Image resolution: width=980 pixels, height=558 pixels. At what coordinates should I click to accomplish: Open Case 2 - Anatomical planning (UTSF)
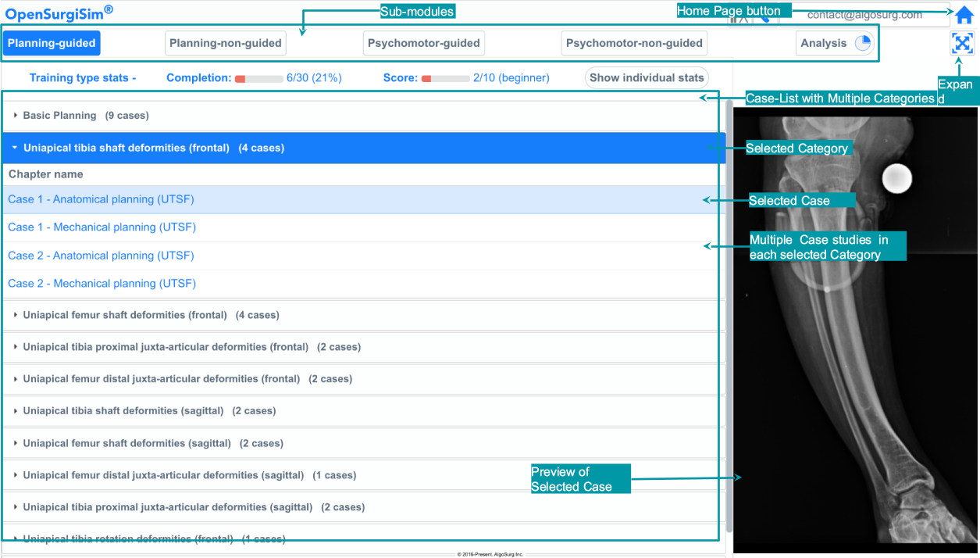(101, 256)
